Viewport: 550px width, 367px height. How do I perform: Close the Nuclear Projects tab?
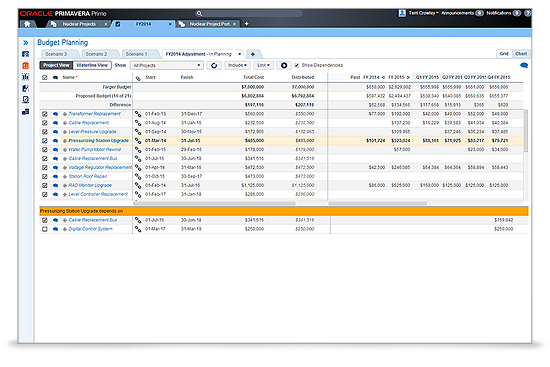point(106,24)
